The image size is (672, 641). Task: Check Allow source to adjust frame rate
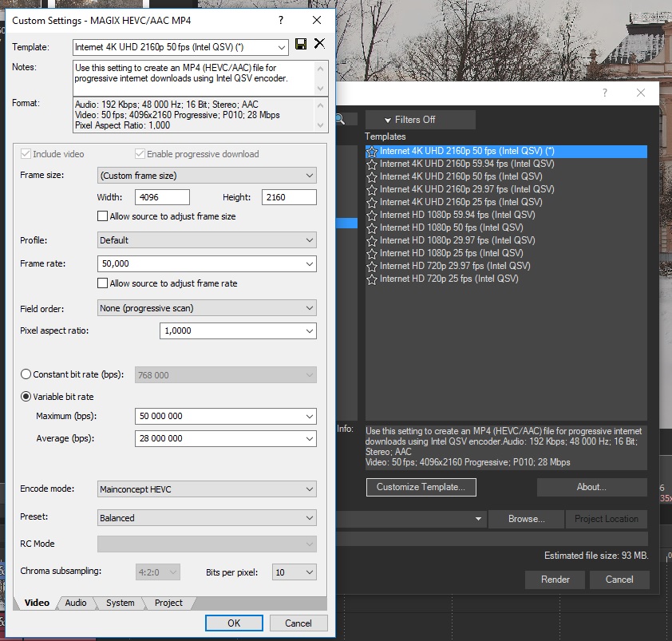point(102,283)
